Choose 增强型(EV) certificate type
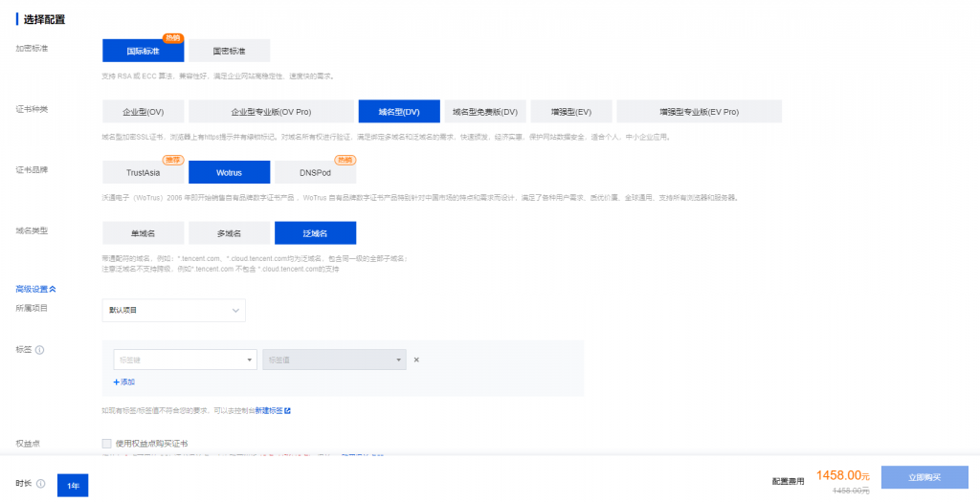Viewport: 980px width, 502px height. tap(571, 112)
